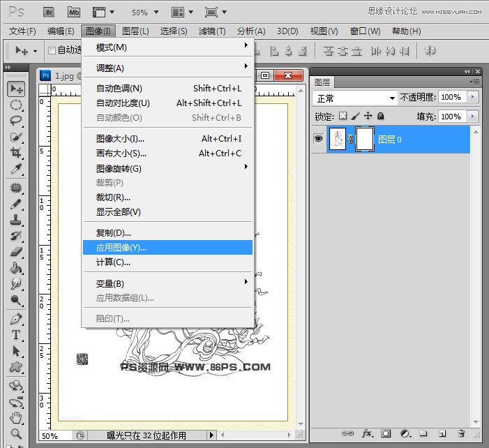This screenshot has width=489, height=448.
Task: Open the status bar info arrow menu
Action: pyautogui.click(x=212, y=435)
